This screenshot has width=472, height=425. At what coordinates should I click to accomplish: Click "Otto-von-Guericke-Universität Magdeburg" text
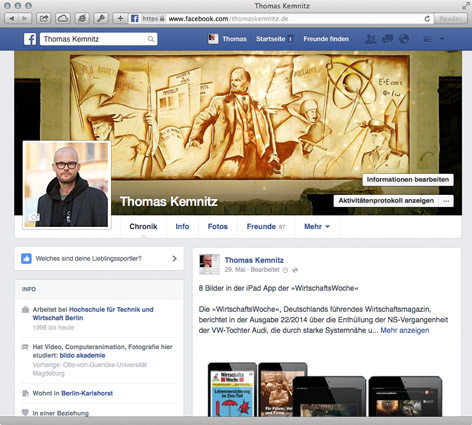90,369
